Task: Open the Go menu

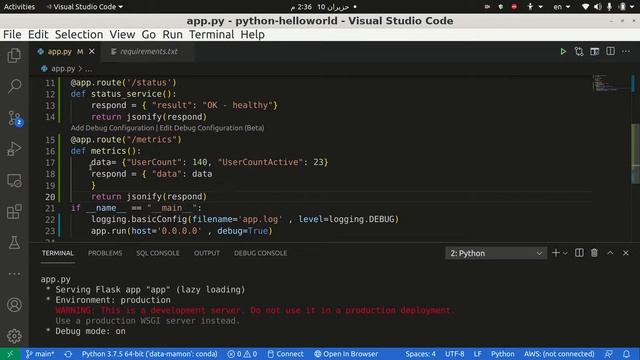Action: 149,35
